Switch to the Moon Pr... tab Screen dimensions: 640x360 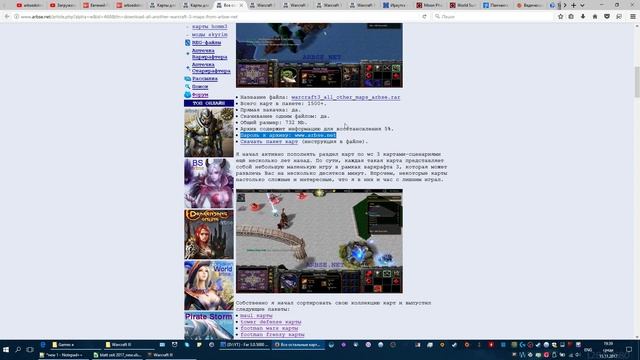(x=430, y=5)
